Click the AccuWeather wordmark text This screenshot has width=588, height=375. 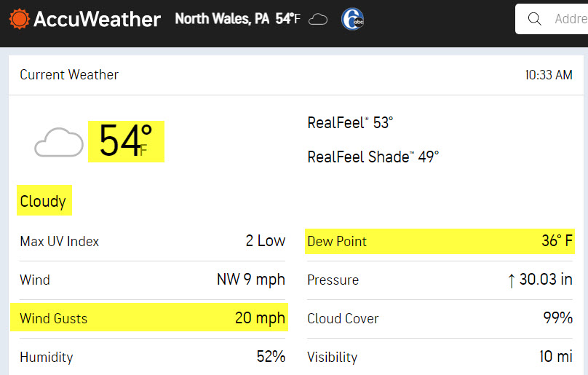point(97,19)
